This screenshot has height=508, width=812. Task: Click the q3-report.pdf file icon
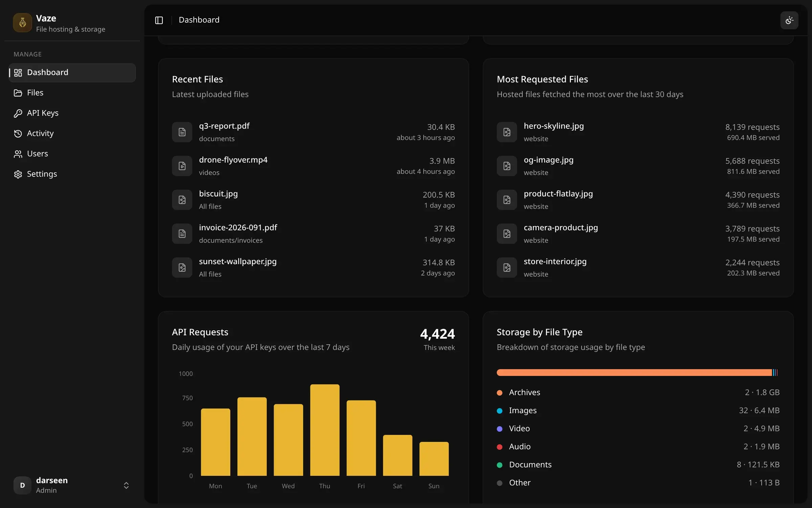(182, 132)
